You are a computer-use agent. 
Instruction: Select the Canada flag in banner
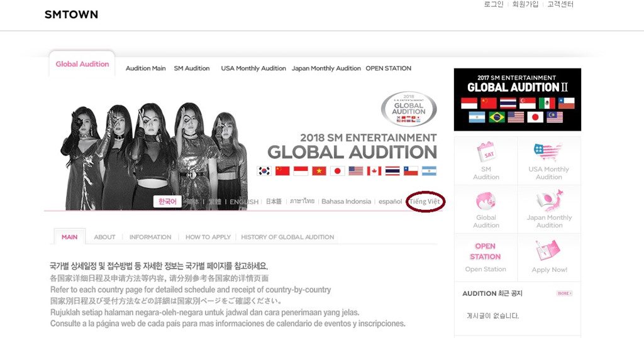pyautogui.click(x=374, y=171)
